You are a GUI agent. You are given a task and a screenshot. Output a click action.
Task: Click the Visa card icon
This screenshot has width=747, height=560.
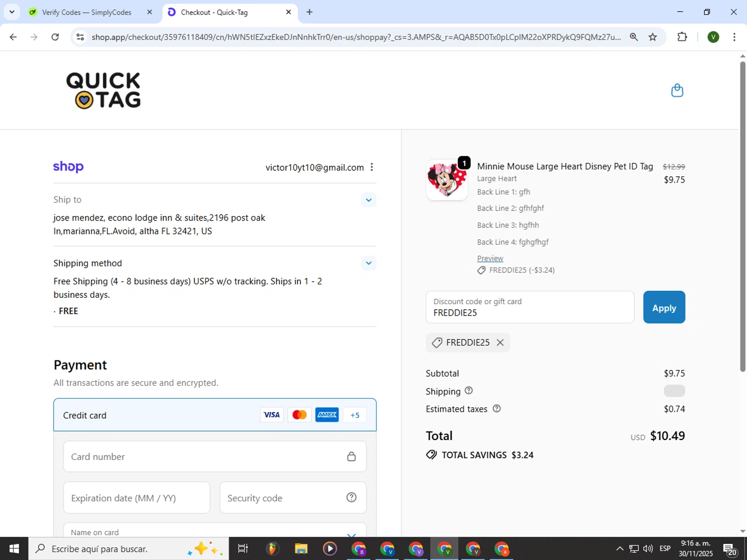[271, 415]
